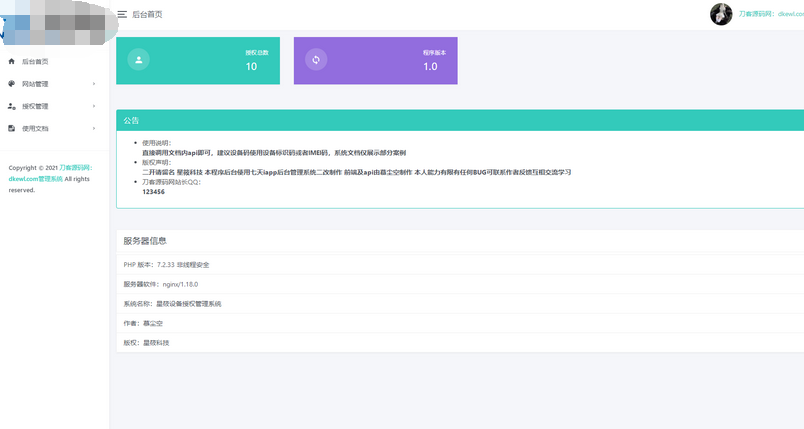The image size is (804, 429).
Task: Click the palette icon beside 网站管理
Action: (x=12, y=84)
